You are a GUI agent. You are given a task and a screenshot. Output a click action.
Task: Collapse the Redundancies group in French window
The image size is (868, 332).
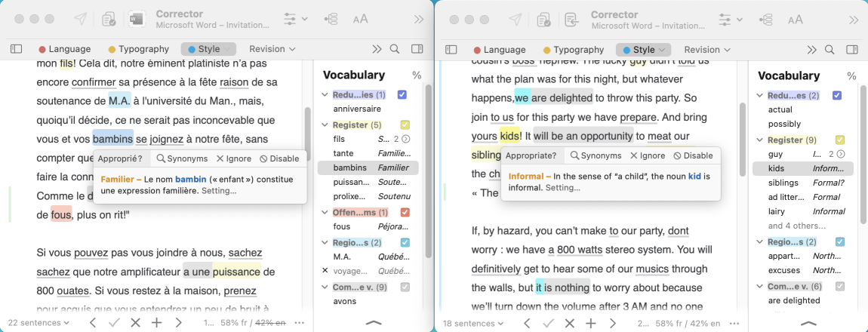pyautogui.click(x=325, y=94)
